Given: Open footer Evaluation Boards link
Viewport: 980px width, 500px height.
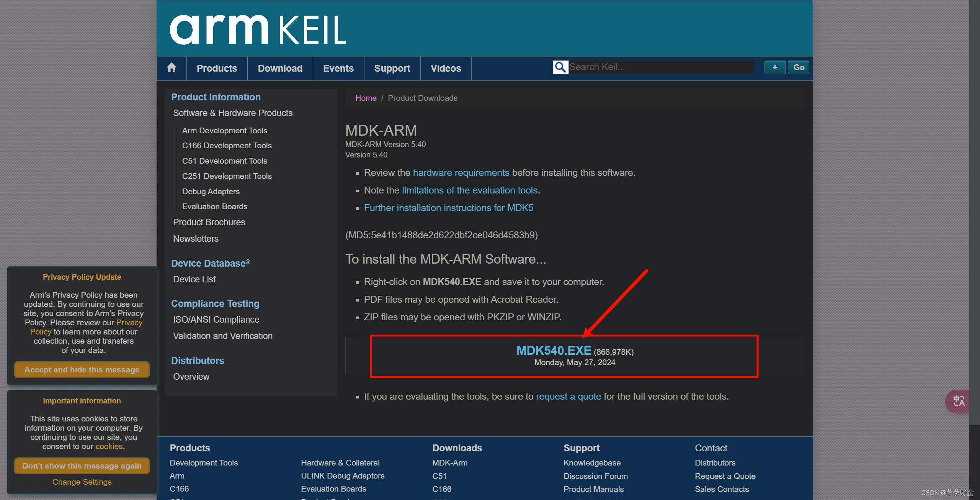Looking at the screenshot, I should point(333,489).
